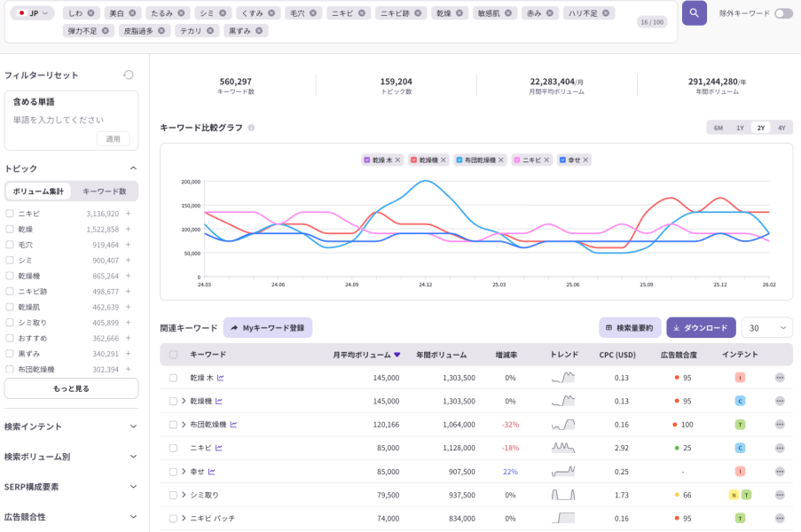Click the もっと見る button
Viewport: 801px width, 532px height.
click(71, 388)
